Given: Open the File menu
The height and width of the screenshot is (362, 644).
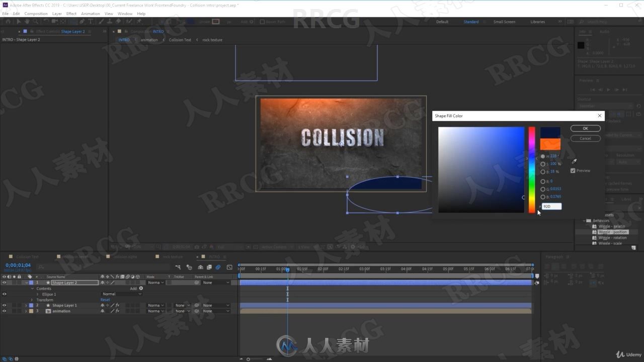Looking at the screenshot, I should [x=6, y=14].
